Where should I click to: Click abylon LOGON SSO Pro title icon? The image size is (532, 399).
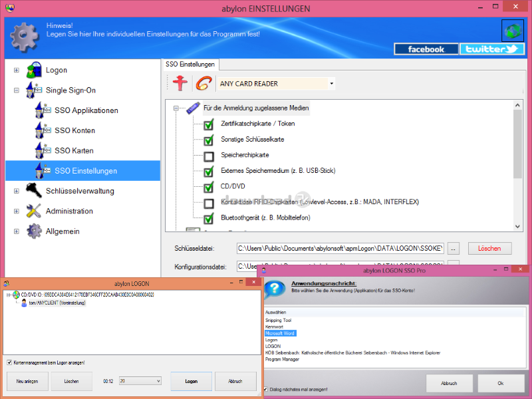[263, 270]
